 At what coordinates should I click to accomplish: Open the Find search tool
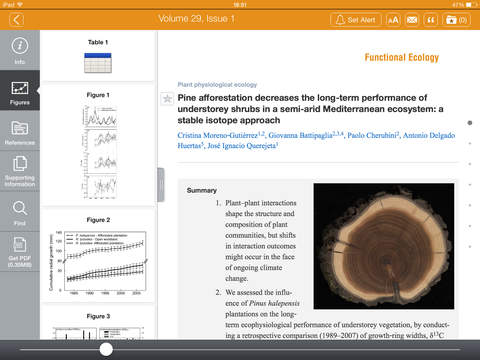tap(20, 212)
